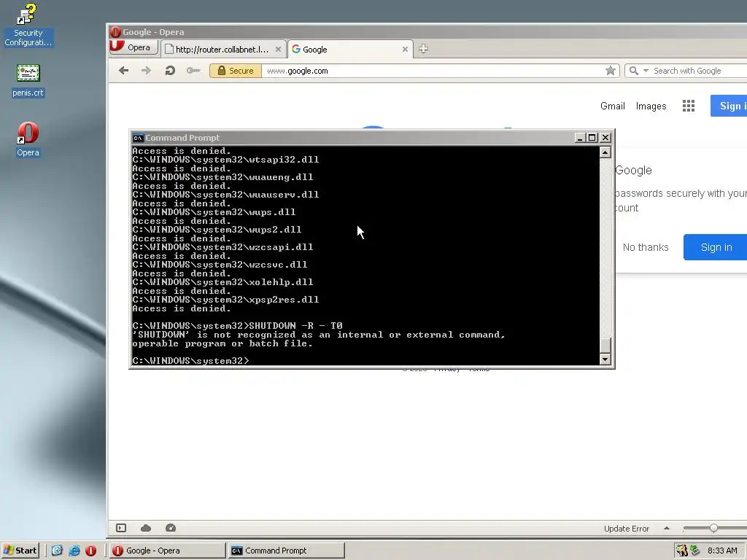Image resolution: width=747 pixels, height=560 pixels.
Task: Click the first system tray icon
Action: (682, 551)
